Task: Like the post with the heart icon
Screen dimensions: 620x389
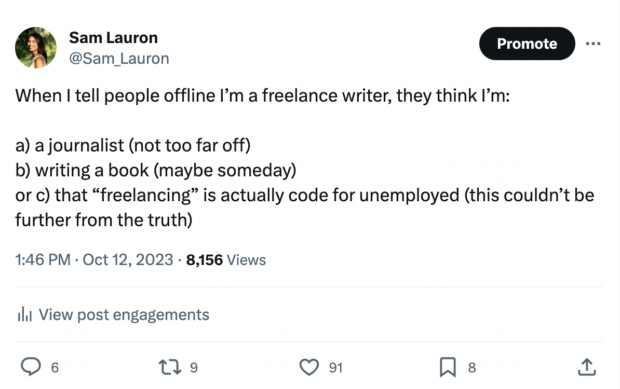Action: click(x=309, y=367)
